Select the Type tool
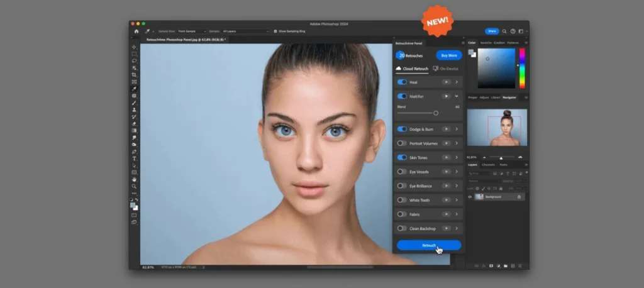 click(134, 158)
